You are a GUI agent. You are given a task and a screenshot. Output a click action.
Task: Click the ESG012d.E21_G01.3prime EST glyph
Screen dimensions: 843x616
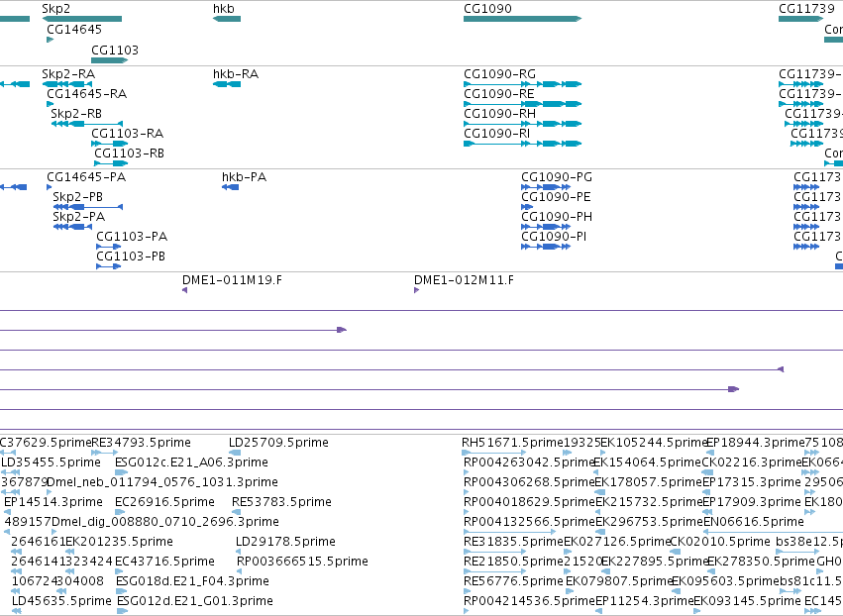click(122, 611)
